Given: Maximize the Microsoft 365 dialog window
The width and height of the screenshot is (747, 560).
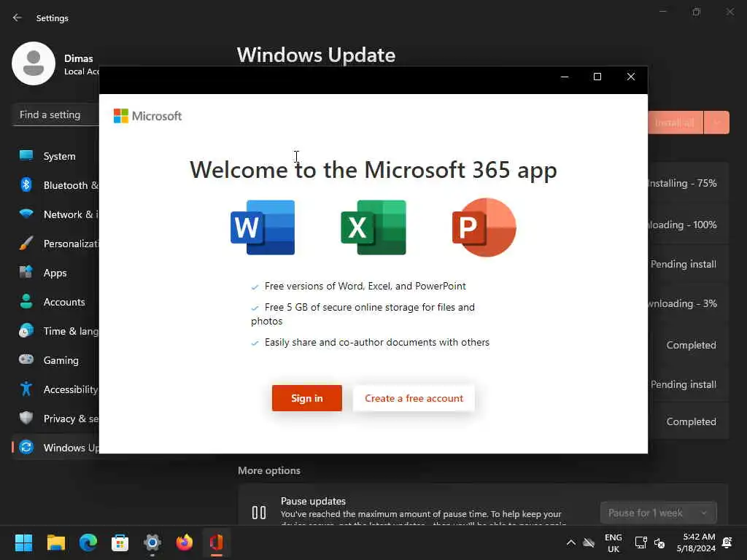Looking at the screenshot, I should click(597, 77).
